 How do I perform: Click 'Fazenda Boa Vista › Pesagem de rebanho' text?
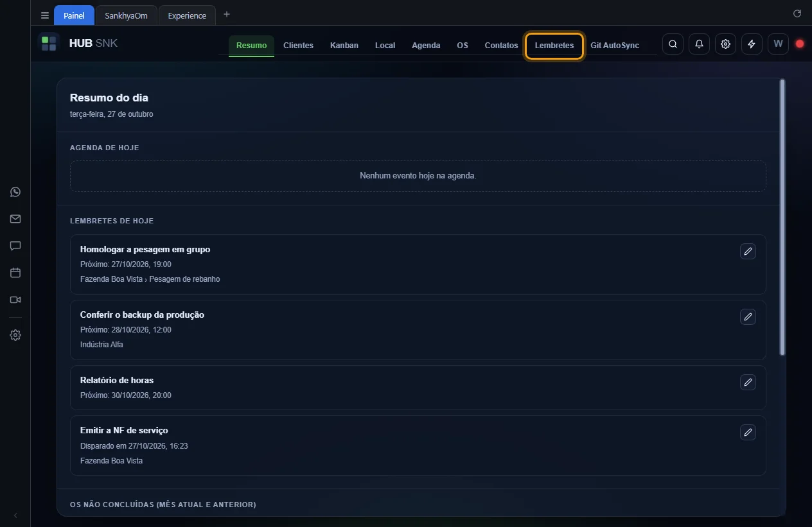(150, 279)
